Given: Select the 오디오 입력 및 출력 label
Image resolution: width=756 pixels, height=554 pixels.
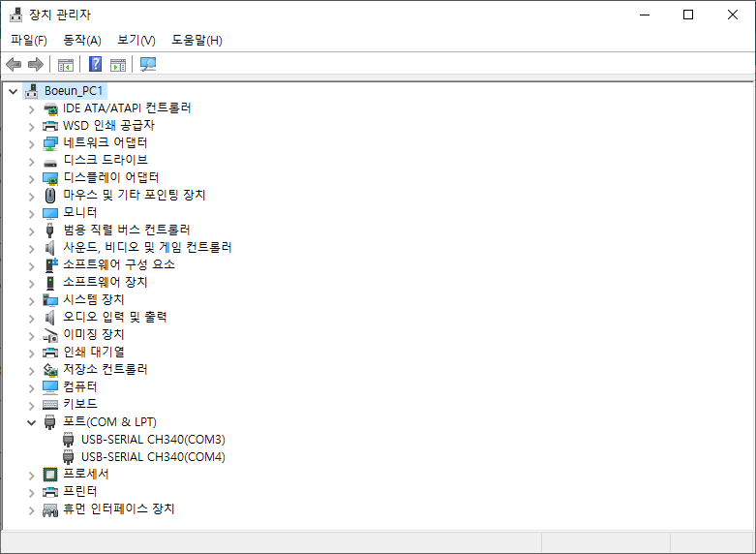Looking at the screenshot, I should tap(115, 317).
